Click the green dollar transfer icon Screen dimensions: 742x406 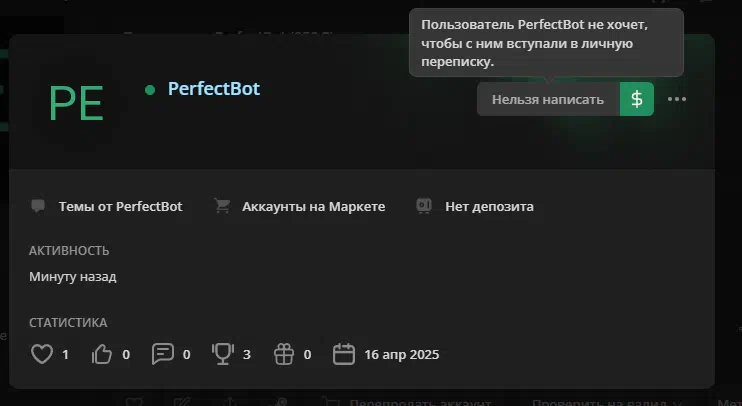pos(636,99)
